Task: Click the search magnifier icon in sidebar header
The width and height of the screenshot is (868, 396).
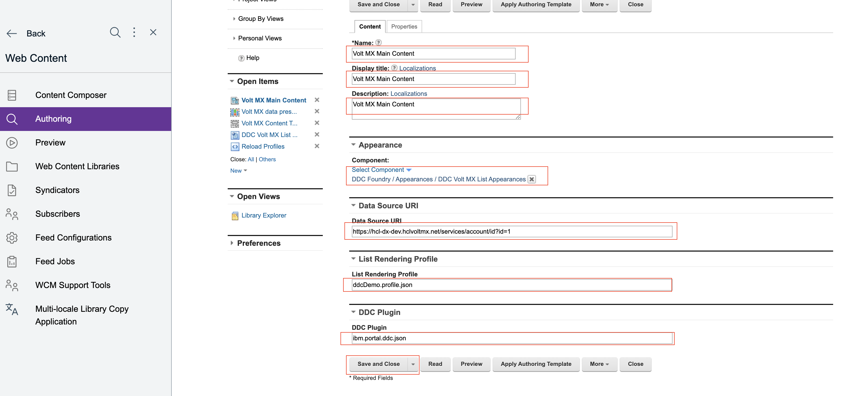Action: coord(115,33)
